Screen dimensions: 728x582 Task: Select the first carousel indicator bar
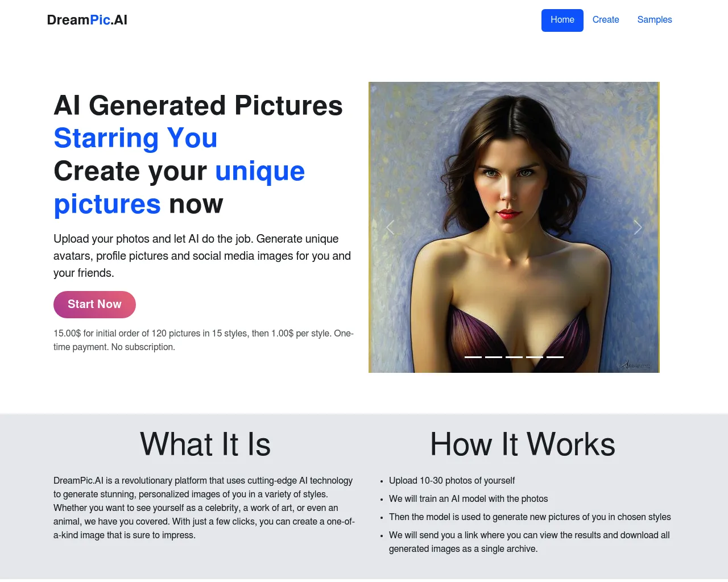click(x=473, y=357)
